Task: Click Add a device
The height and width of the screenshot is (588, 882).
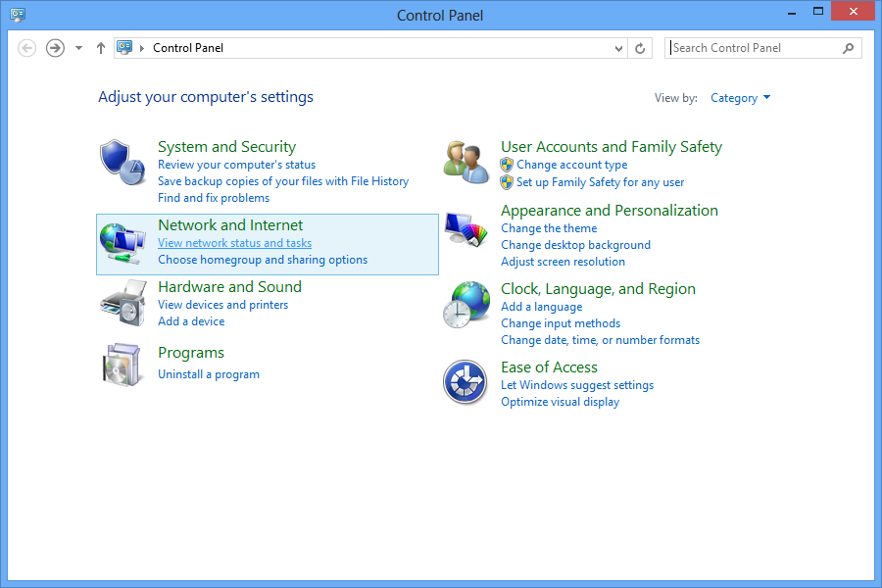Action: coord(191,321)
